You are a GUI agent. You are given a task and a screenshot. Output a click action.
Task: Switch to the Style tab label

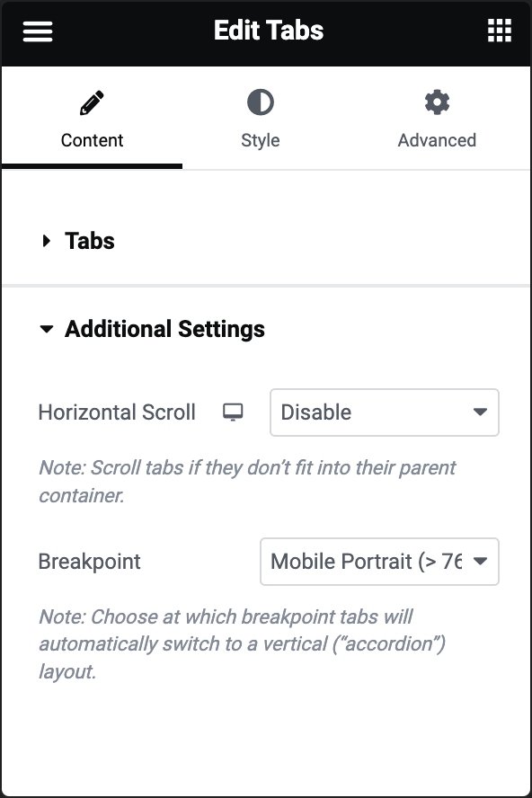(260, 140)
